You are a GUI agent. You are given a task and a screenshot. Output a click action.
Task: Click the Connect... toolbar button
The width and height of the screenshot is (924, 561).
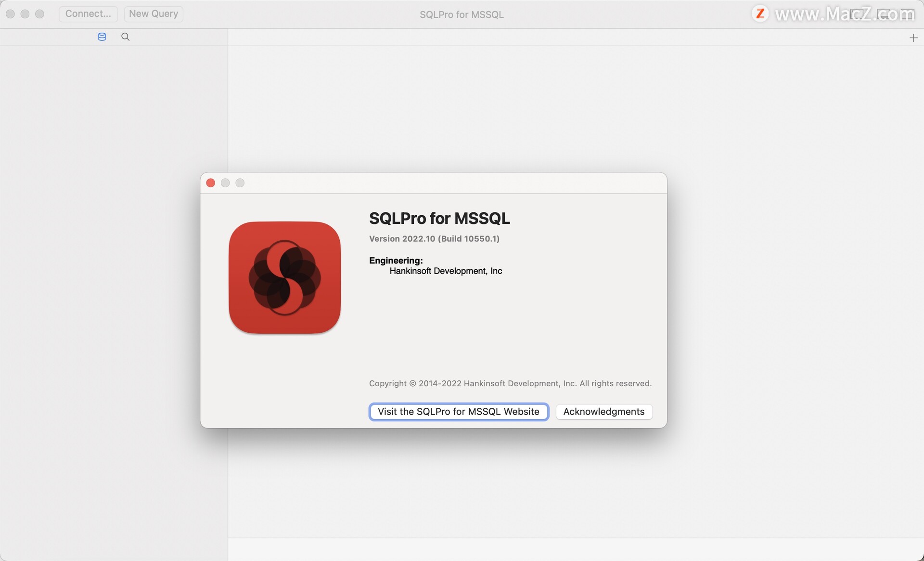88,14
